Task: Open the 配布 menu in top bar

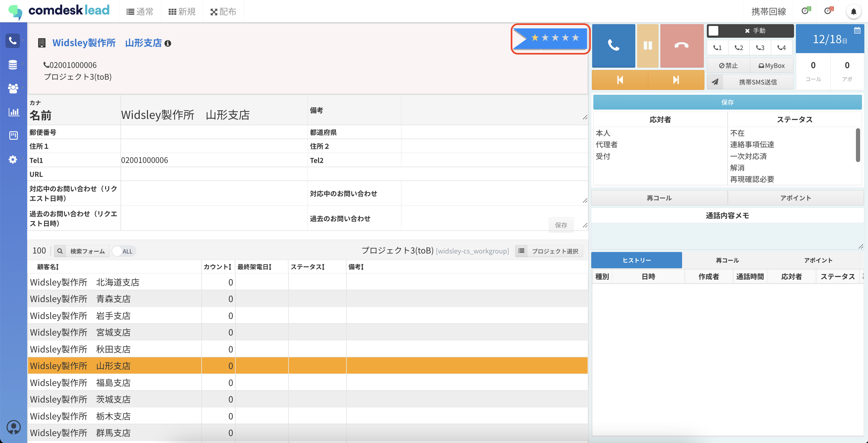Action: (223, 12)
